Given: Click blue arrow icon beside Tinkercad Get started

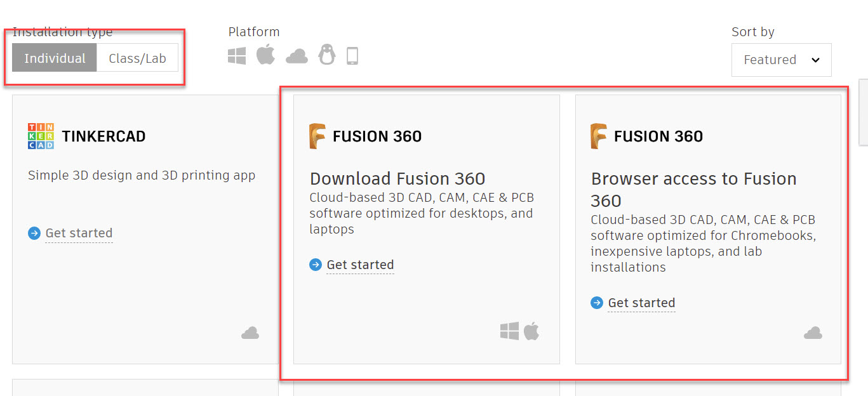Looking at the screenshot, I should pos(34,233).
